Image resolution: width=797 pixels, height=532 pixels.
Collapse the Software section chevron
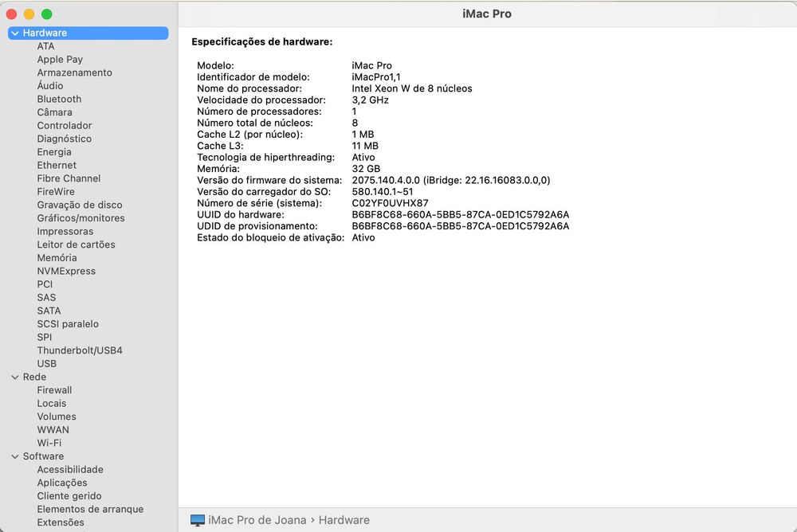[x=15, y=456]
